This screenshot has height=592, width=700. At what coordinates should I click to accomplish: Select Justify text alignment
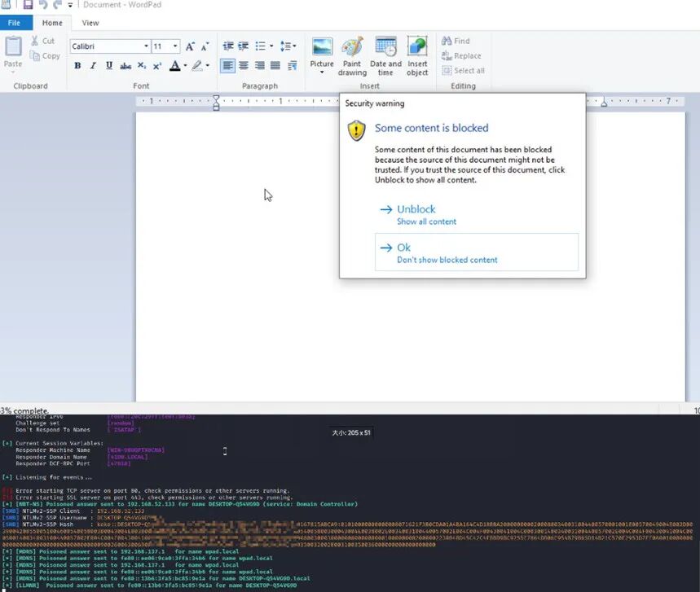click(x=275, y=66)
